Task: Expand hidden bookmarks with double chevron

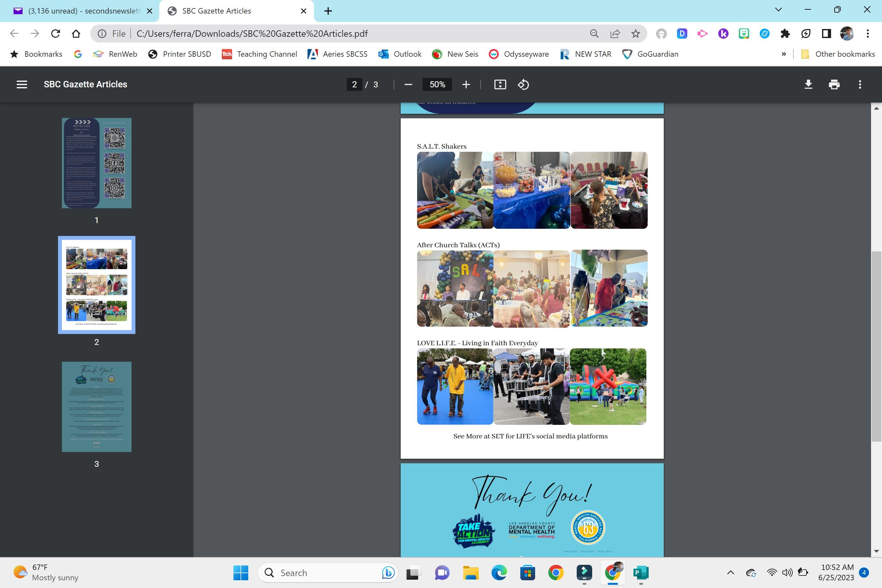Action: (784, 54)
